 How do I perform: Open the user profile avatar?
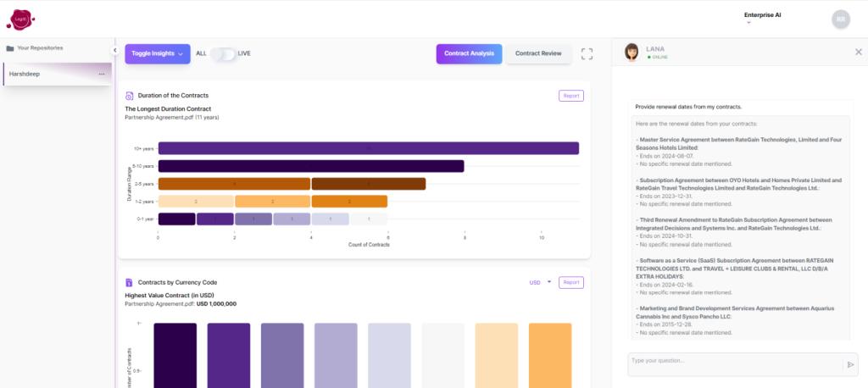[x=840, y=19]
